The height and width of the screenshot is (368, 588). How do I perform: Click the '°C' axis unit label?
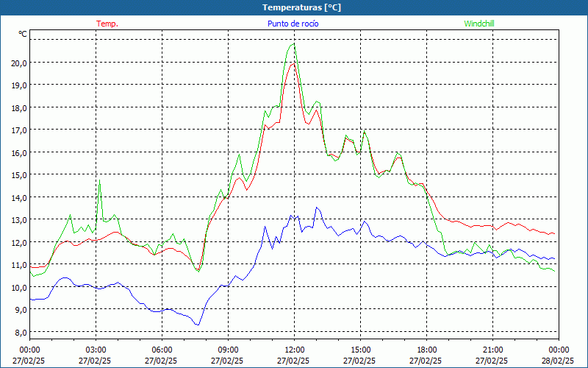coord(23,34)
